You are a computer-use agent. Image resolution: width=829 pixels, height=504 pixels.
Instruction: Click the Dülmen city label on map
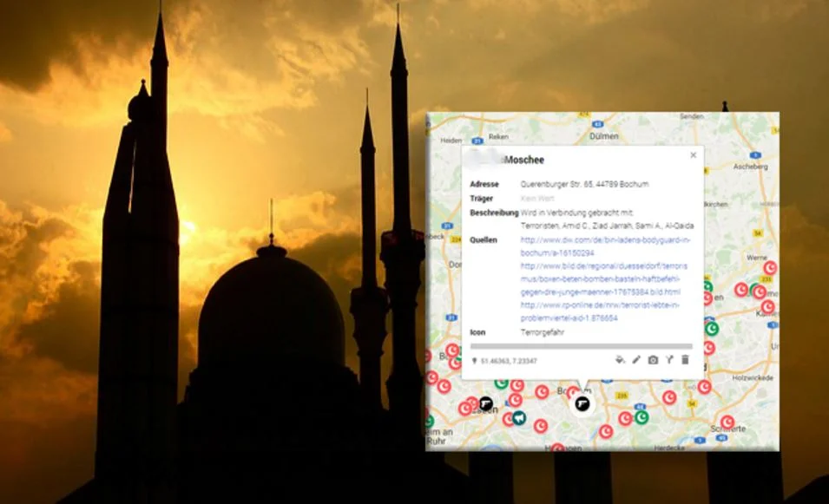(x=604, y=136)
